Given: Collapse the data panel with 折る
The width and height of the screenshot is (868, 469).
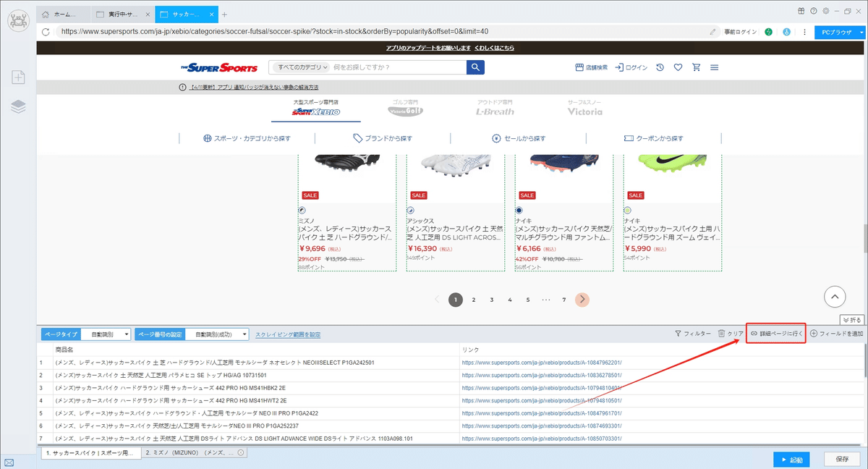Looking at the screenshot, I should click(852, 319).
